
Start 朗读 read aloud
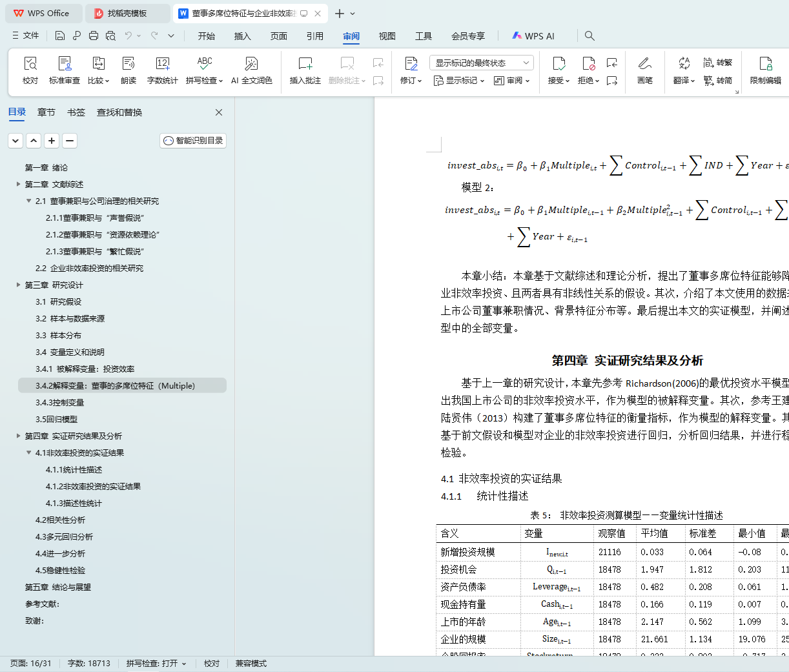[x=128, y=70]
